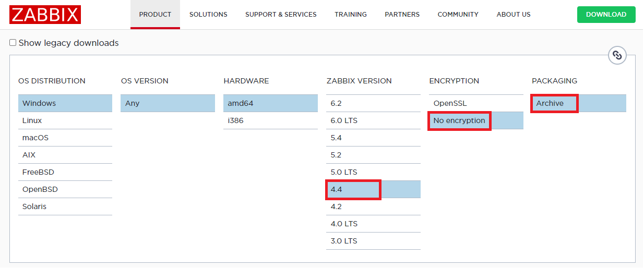The image size is (644, 268).
Task: Open the Solutions menu
Action: [x=208, y=15]
